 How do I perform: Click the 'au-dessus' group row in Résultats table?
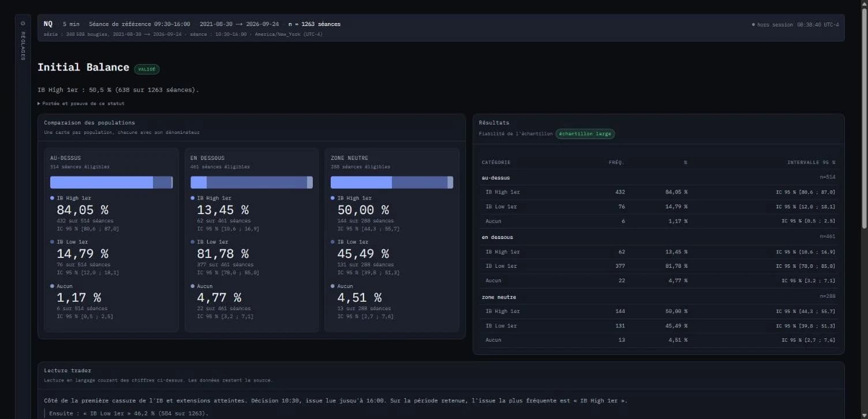659,177
